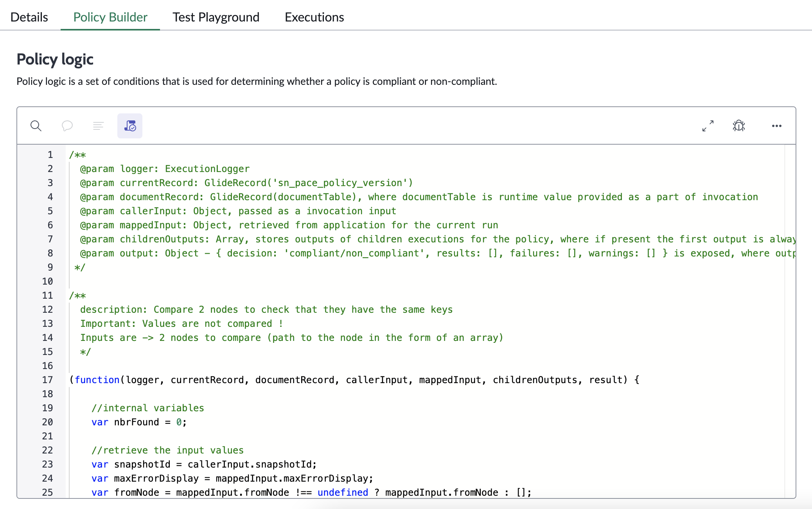Click the '//internal variables' comment
The width and height of the screenshot is (812, 509).
tap(148, 408)
